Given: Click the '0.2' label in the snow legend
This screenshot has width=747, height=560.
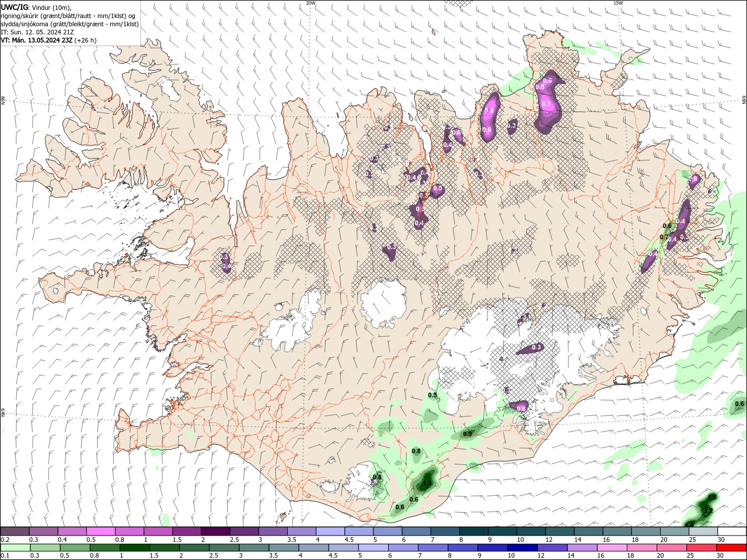Looking at the screenshot, I should pos(5,540).
